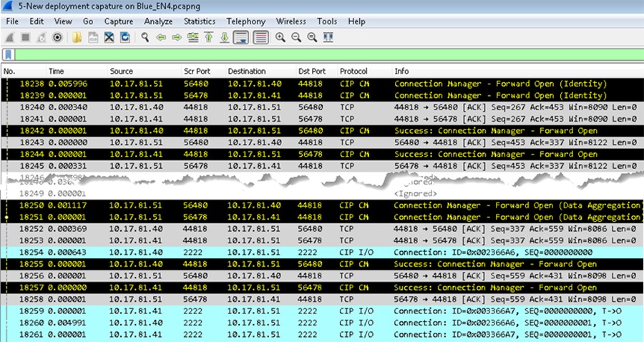644x342 pixels.
Task: Select packet number 18258 row
Action: click(x=323, y=299)
